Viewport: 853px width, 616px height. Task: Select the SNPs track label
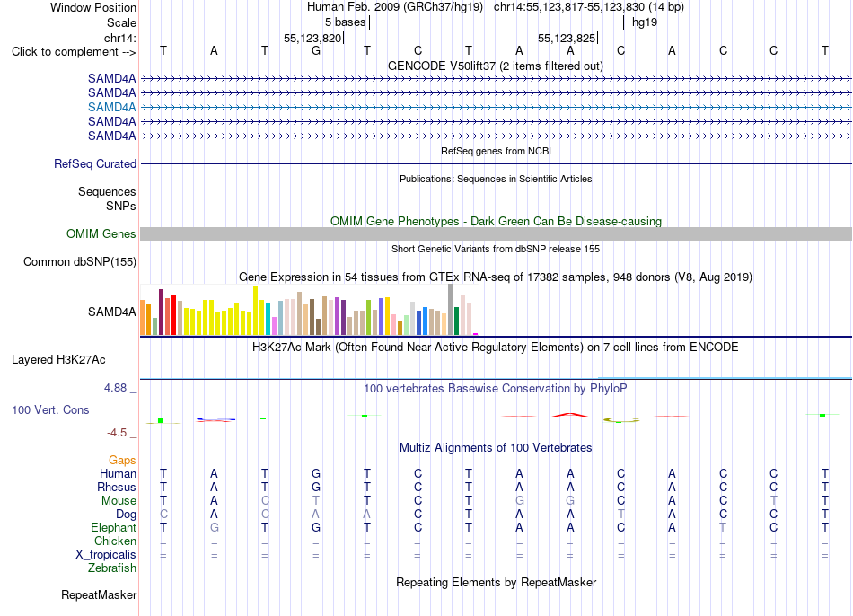[x=121, y=206]
